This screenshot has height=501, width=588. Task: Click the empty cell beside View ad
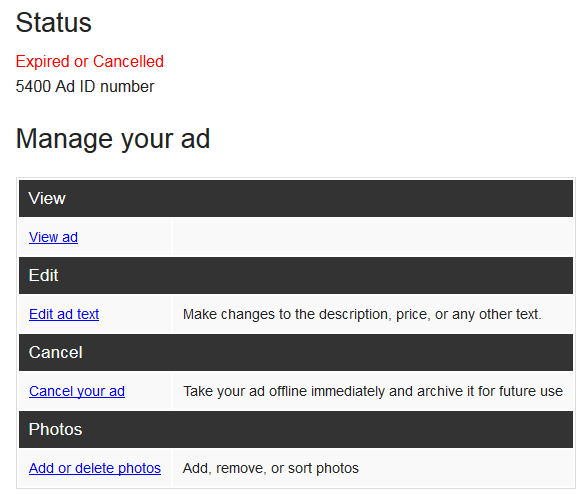[373, 237]
